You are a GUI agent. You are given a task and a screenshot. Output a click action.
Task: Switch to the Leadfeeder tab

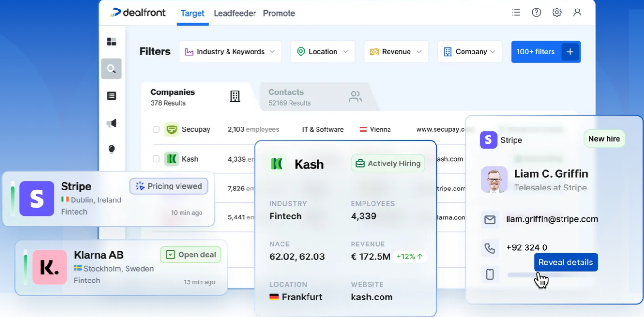click(x=235, y=13)
